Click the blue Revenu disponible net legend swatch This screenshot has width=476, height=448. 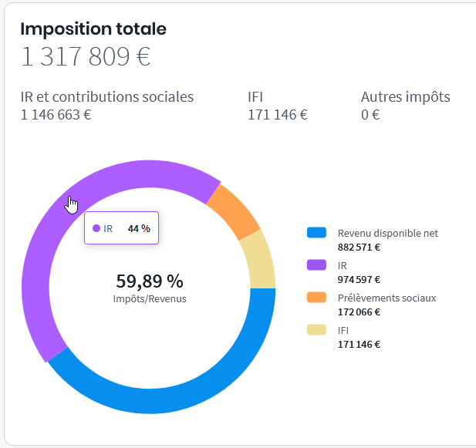point(317,233)
